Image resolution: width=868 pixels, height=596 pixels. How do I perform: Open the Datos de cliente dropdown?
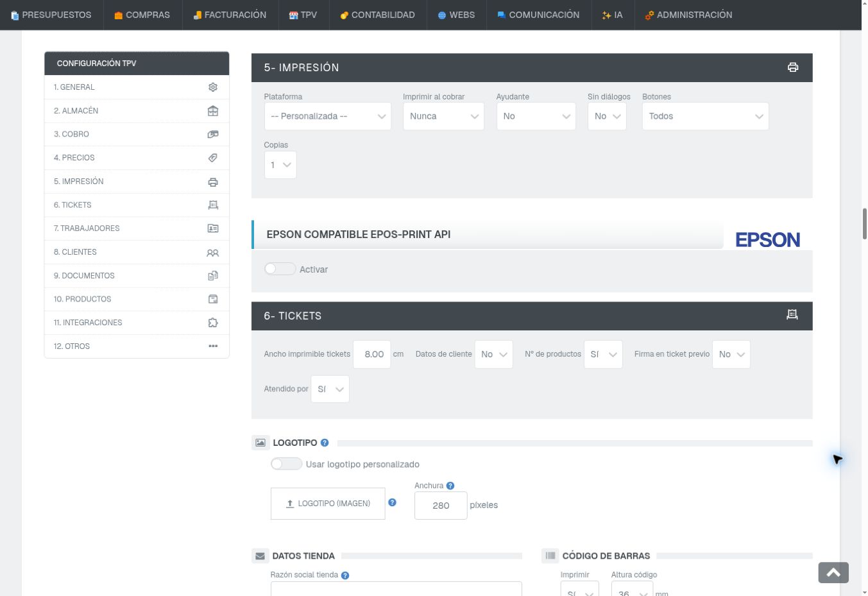[494, 354]
